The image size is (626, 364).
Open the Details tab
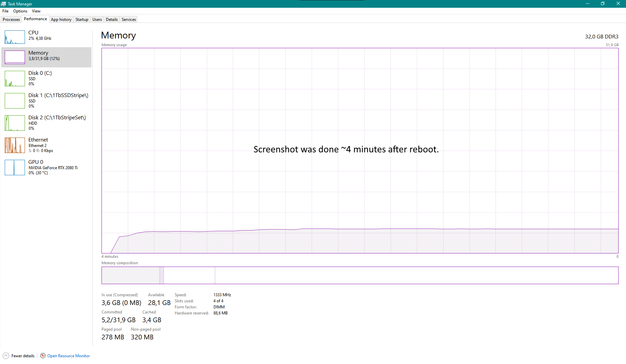(112, 20)
